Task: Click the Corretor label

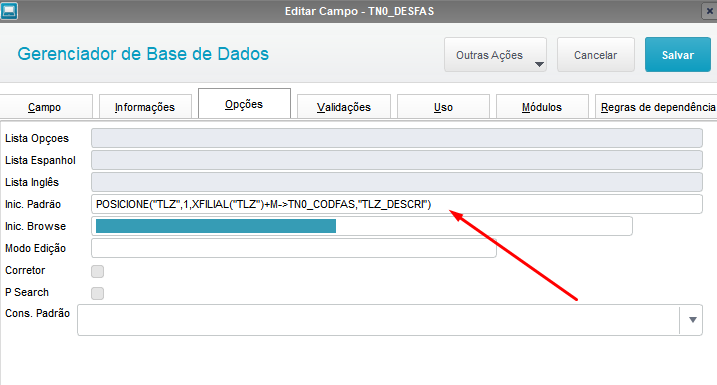Action: 25,270
